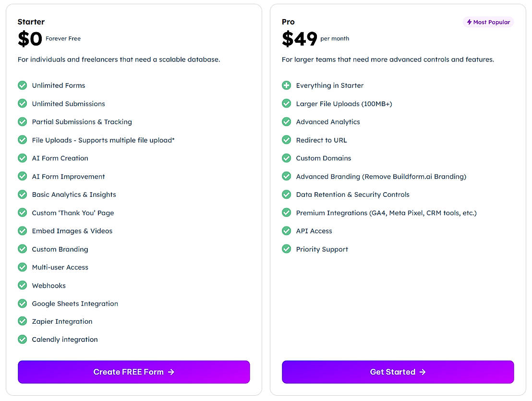Click the checkmark icon next to Unlimited Forms
This screenshot has height=401, width=532.
click(23, 85)
